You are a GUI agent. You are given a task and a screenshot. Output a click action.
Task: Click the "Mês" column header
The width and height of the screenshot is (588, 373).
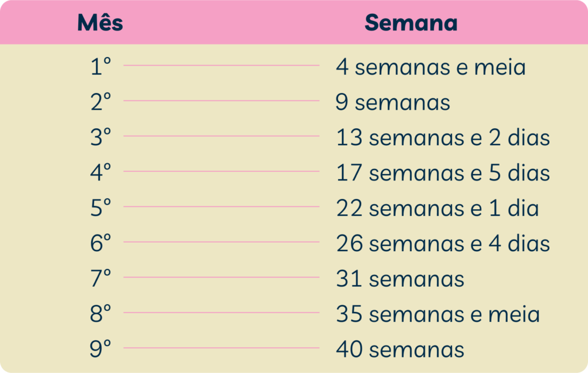tap(100, 22)
